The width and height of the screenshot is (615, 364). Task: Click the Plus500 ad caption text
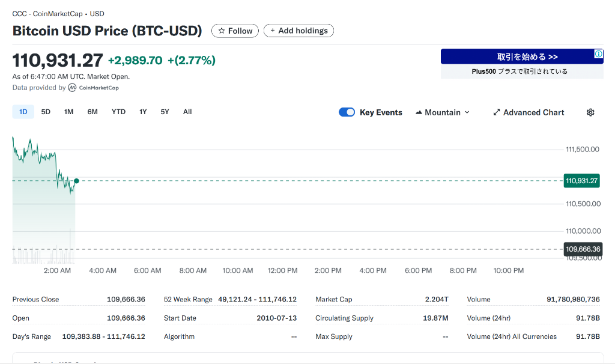[x=520, y=71]
